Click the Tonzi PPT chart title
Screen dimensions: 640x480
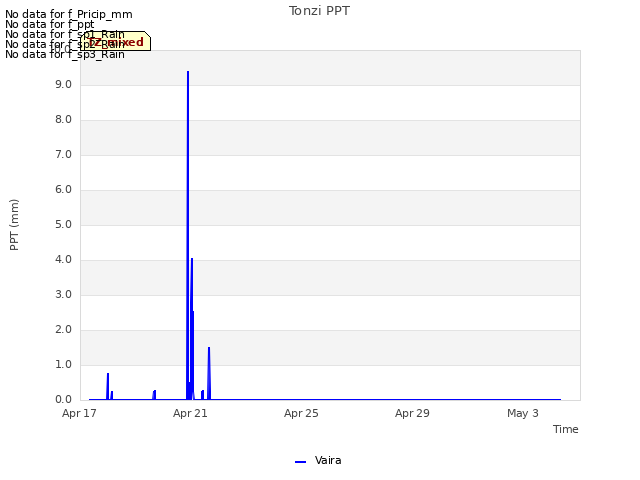pyautogui.click(x=319, y=11)
